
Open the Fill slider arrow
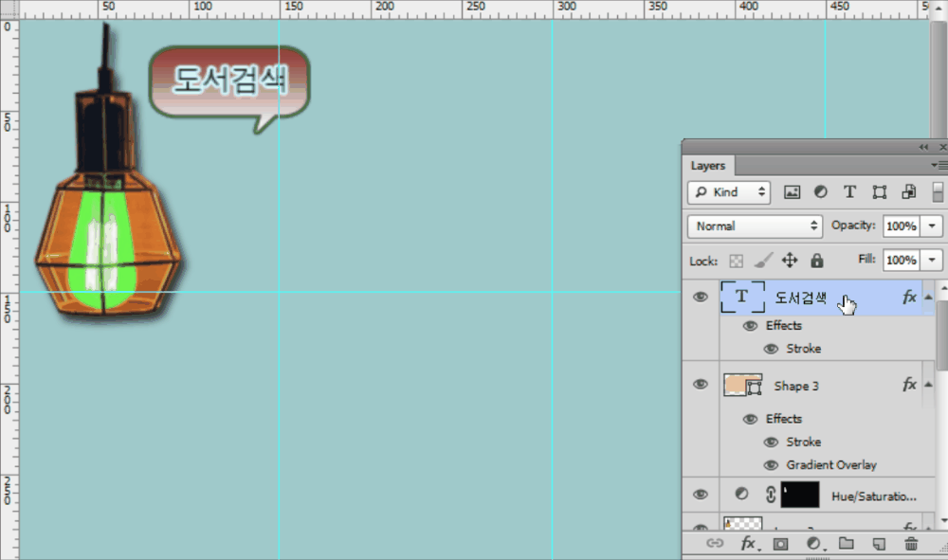[932, 260]
